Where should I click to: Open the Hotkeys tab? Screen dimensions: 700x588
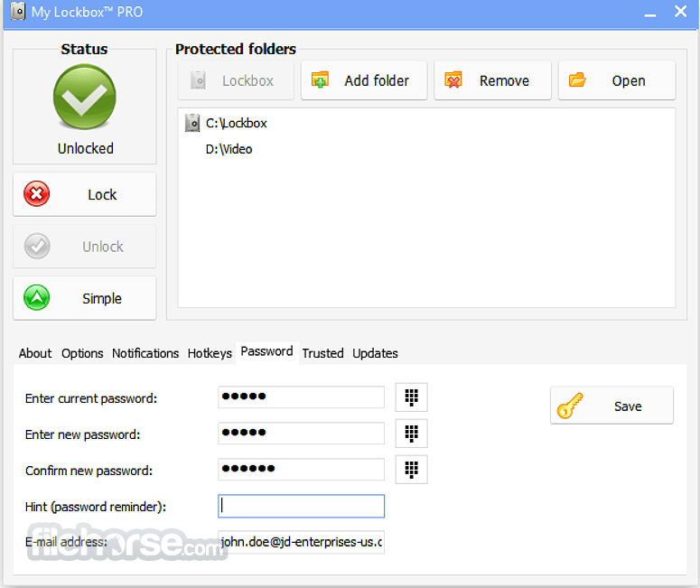210,353
